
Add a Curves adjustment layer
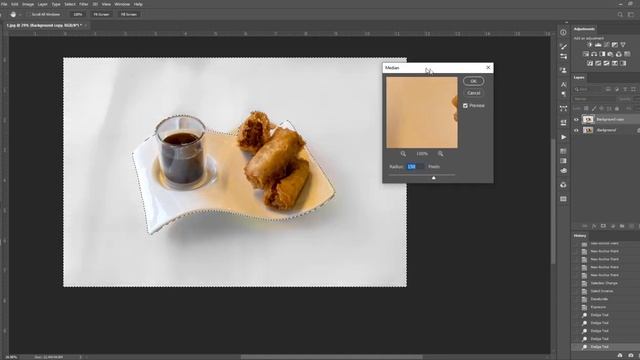click(x=606, y=44)
